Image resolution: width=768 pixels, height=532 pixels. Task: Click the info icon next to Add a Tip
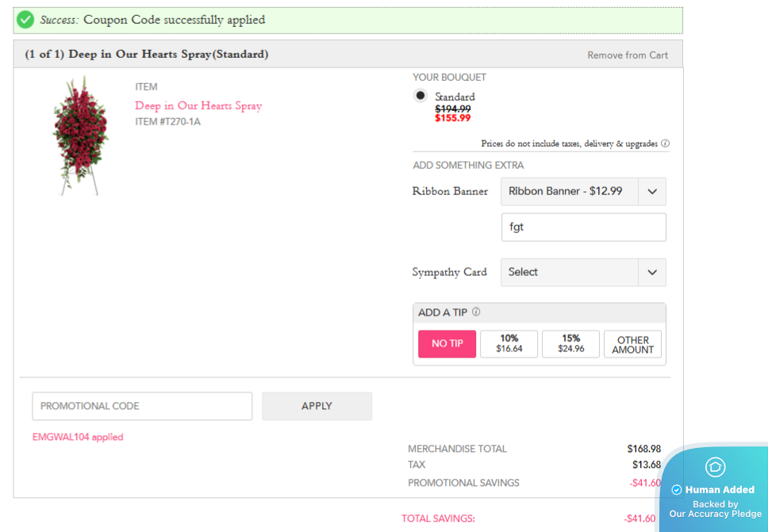click(476, 312)
